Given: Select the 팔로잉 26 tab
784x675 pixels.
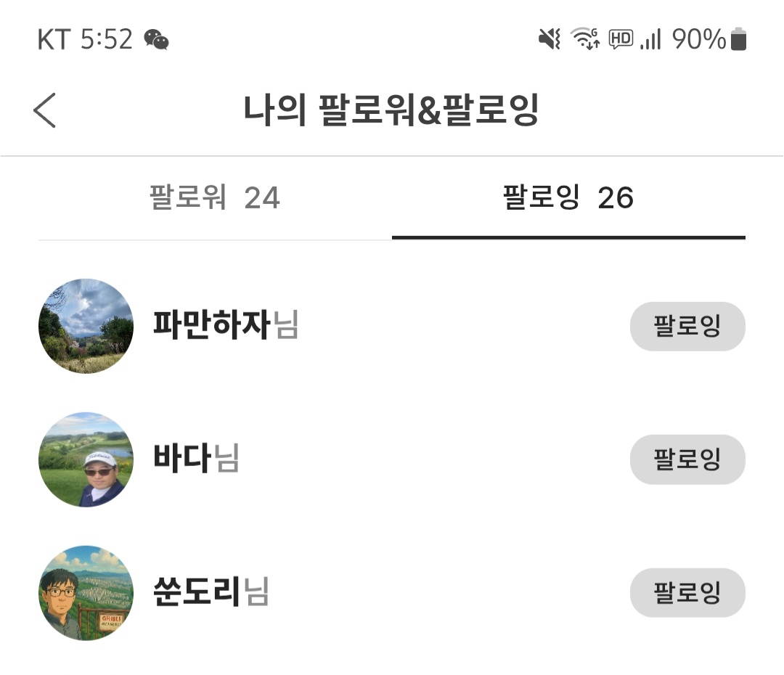Looking at the screenshot, I should [568, 197].
